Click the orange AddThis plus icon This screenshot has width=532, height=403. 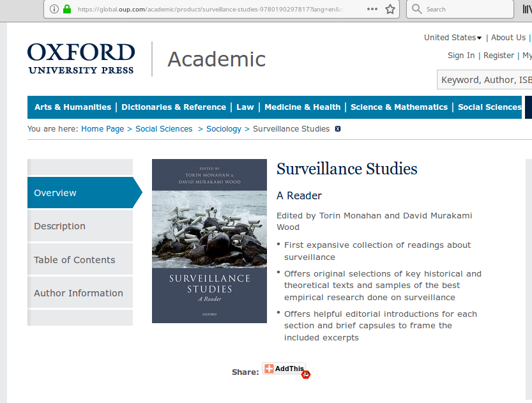tap(269, 369)
